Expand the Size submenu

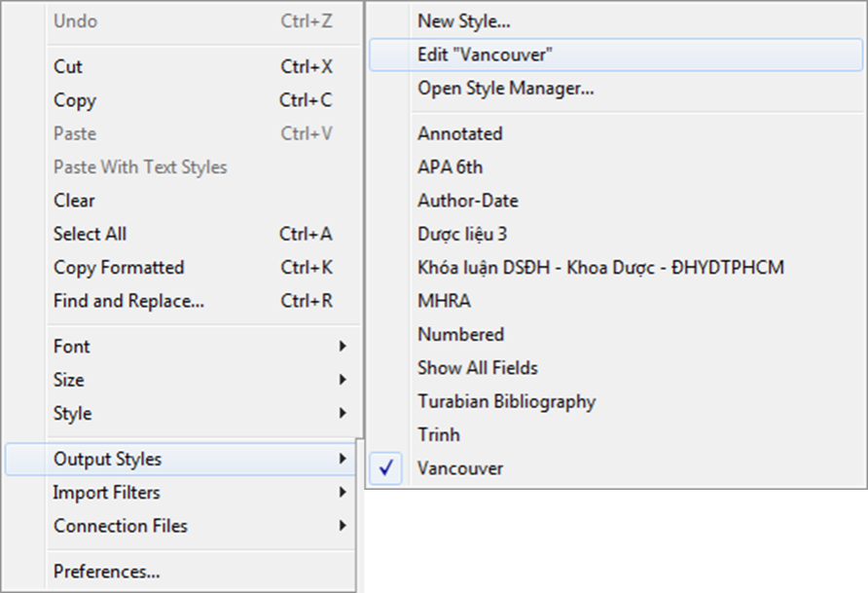pyautogui.click(x=180, y=380)
